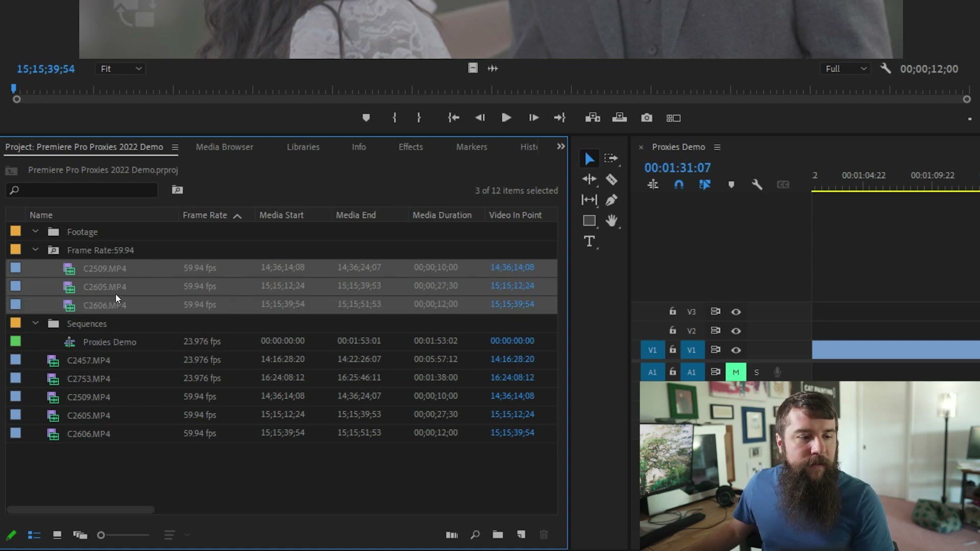
Task: Select the Type tool
Action: point(589,241)
